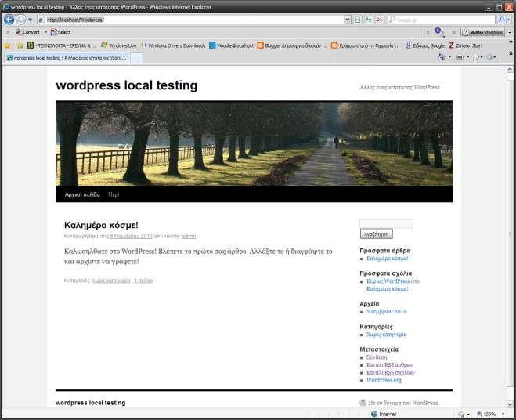Go back with the browser Back arrow
Image resolution: width=516 pixels, height=420 pixels.
click(x=9, y=20)
